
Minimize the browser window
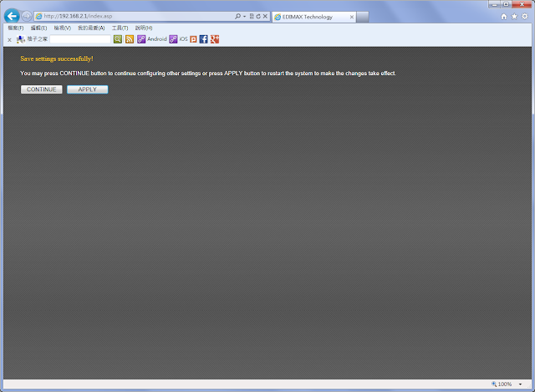click(x=494, y=4)
